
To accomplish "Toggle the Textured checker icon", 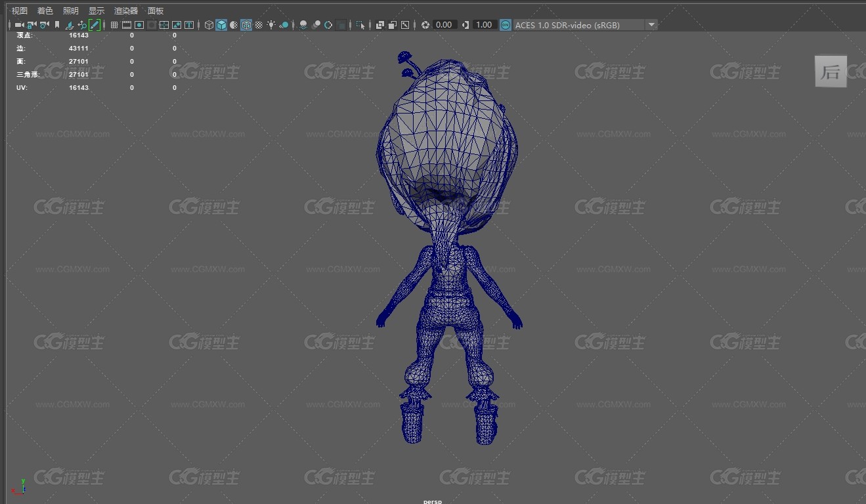I will [259, 25].
